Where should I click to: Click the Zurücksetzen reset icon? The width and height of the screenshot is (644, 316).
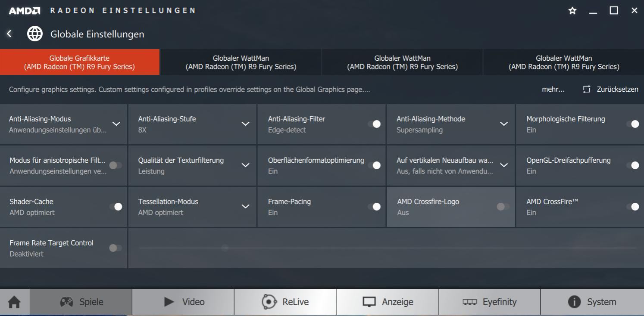pos(586,90)
